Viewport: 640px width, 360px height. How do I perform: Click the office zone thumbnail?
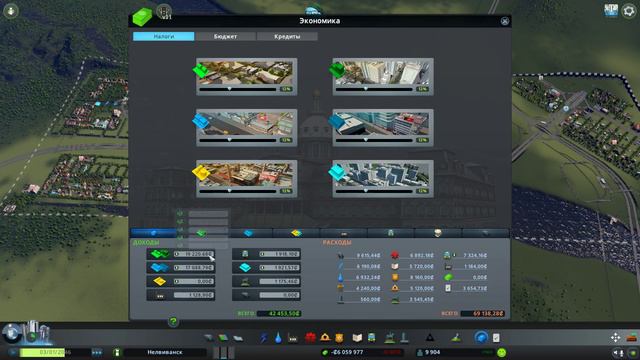pos(382,174)
